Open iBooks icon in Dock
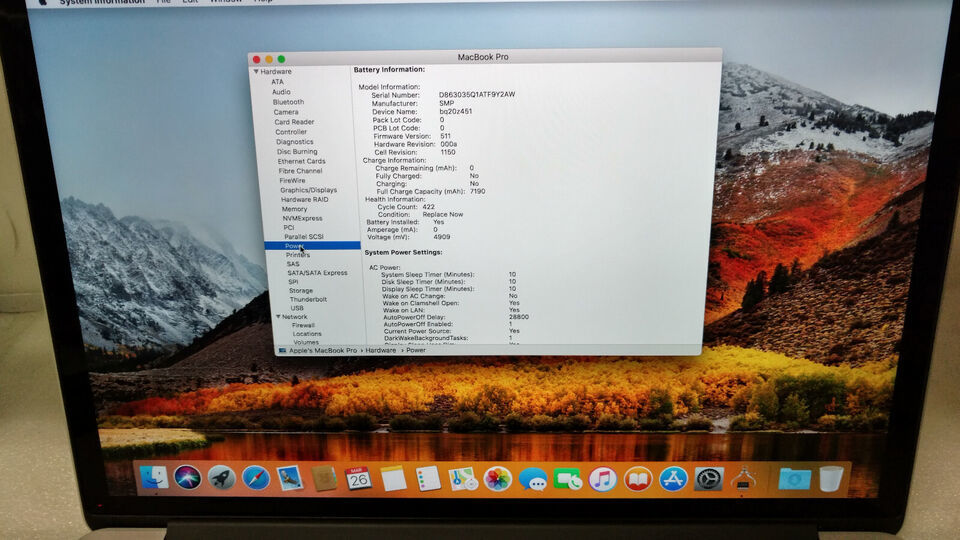Image resolution: width=960 pixels, height=540 pixels. (x=638, y=479)
